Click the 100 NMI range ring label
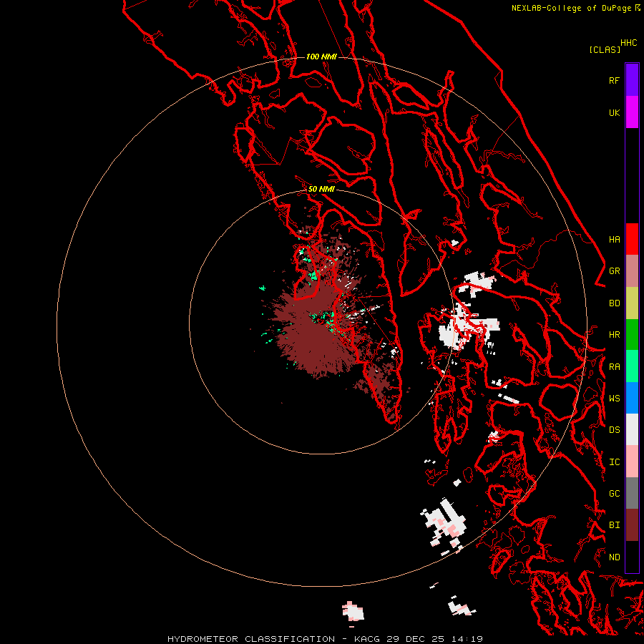The image size is (644, 644). click(321, 57)
